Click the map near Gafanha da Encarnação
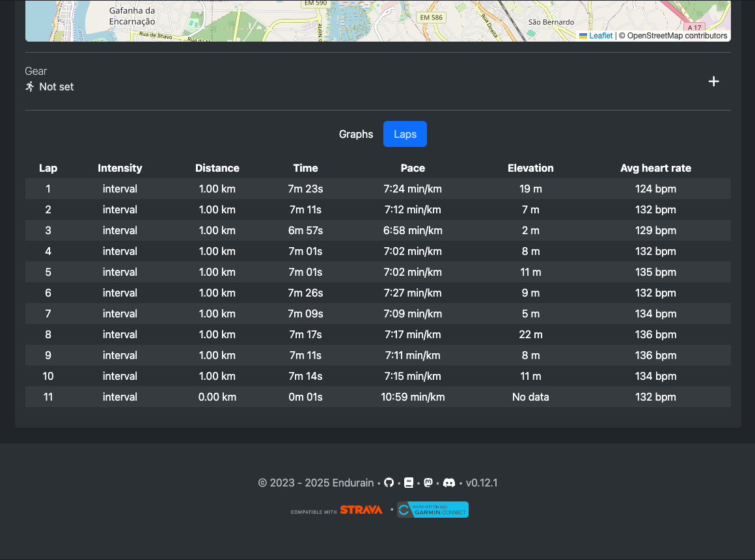Screen dimensions: 755x560 pyautogui.click(x=132, y=16)
